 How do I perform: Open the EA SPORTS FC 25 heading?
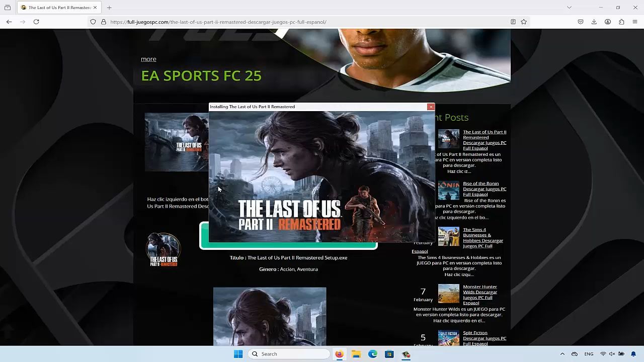(x=201, y=75)
